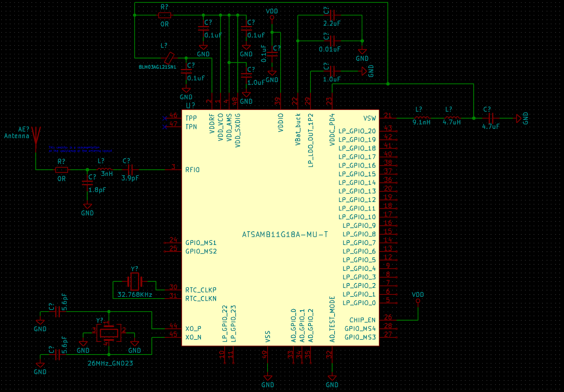Select the XO_N pin label
Image resolution: width=564 pixels, height=392 pixels.
pyautogui.click(x=193, y=337)
